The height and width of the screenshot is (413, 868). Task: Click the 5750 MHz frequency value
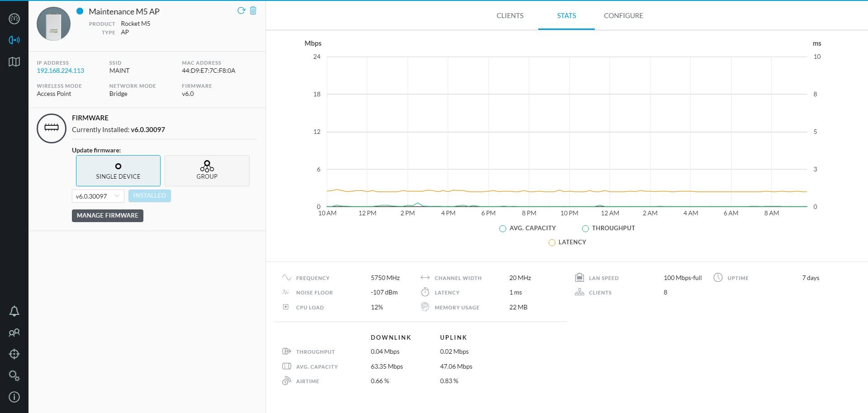pyautogui.click(x=385, y=278)
